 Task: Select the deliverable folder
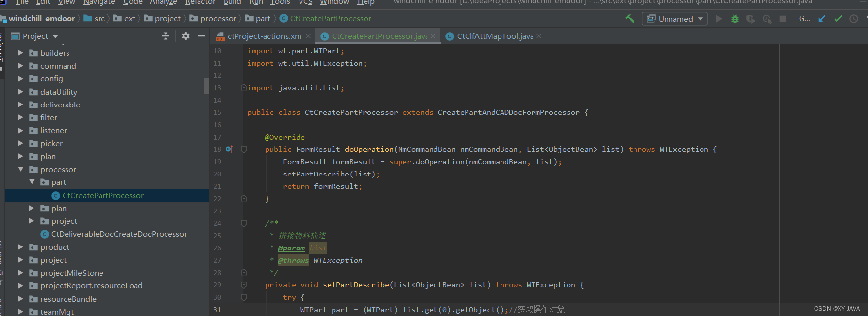[x=60, y=105]
